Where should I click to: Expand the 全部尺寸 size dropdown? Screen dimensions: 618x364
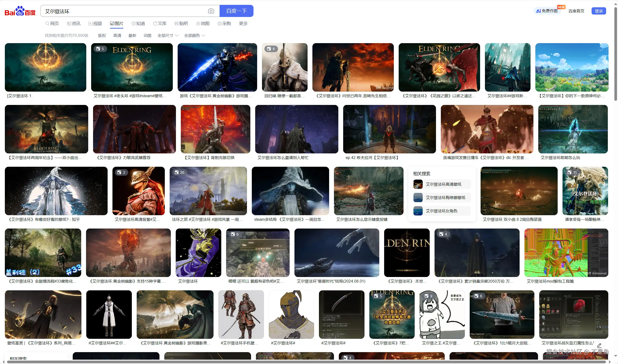point(167,35)
